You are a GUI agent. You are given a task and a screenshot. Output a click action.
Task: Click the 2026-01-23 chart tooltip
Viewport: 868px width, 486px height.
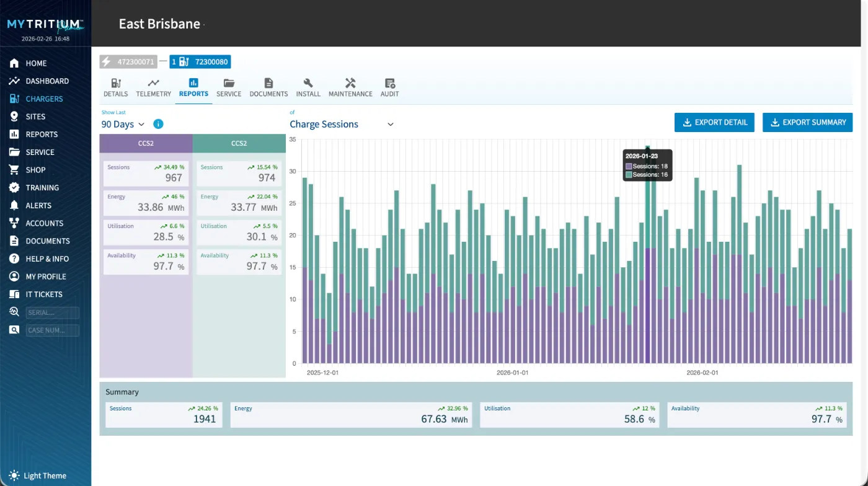pos(647,166)
